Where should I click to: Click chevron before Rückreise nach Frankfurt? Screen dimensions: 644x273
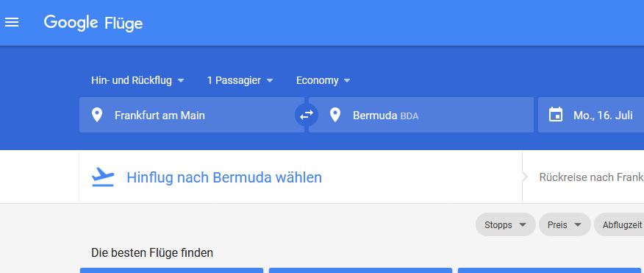point(524,177)
